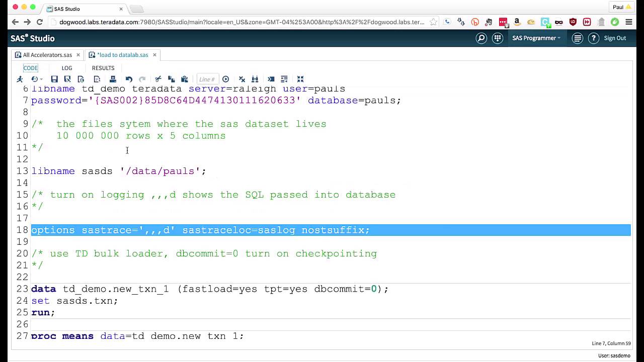Close the load to datalab.sas tab
The image size is (644, 362).
pos(154,55)
